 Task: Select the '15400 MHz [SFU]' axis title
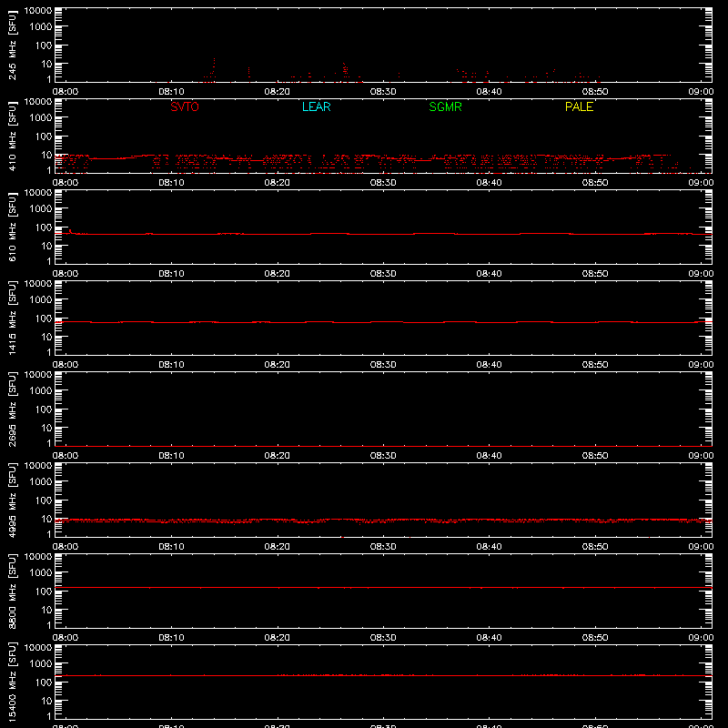pyautogui.click(x=13, y=682)
